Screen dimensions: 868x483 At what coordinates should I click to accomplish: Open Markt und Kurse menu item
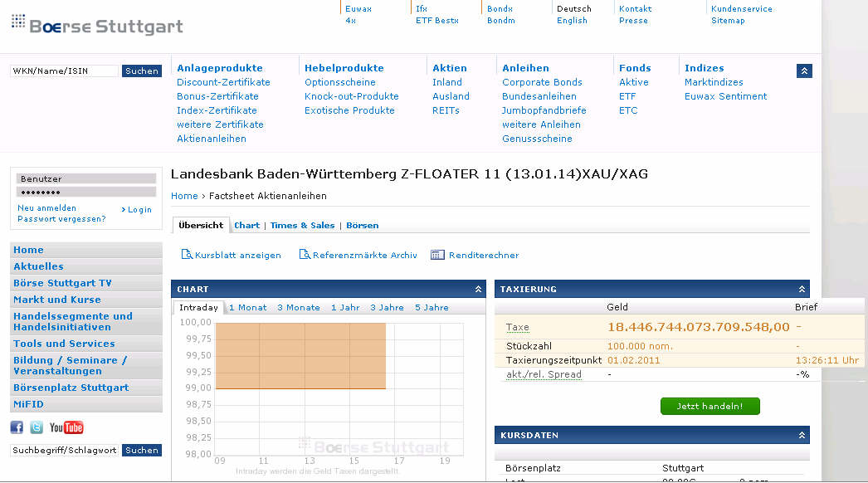[x=86, y=300]
